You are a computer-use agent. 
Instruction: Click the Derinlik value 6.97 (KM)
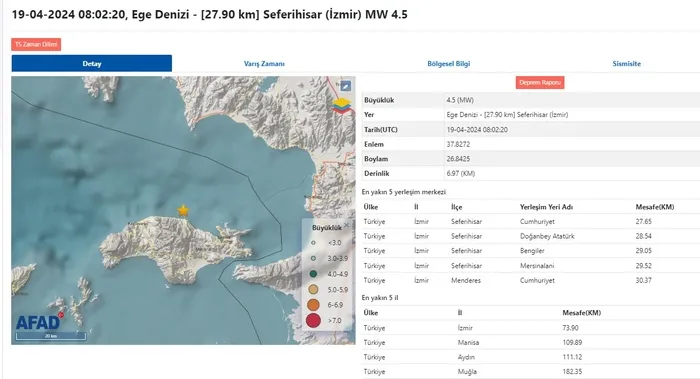(461, 173)
